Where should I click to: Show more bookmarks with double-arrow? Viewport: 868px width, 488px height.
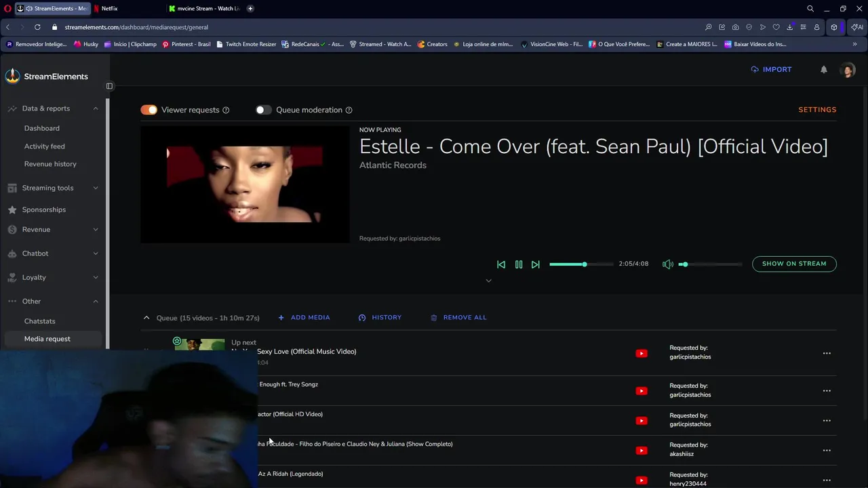tap(854, 44)
